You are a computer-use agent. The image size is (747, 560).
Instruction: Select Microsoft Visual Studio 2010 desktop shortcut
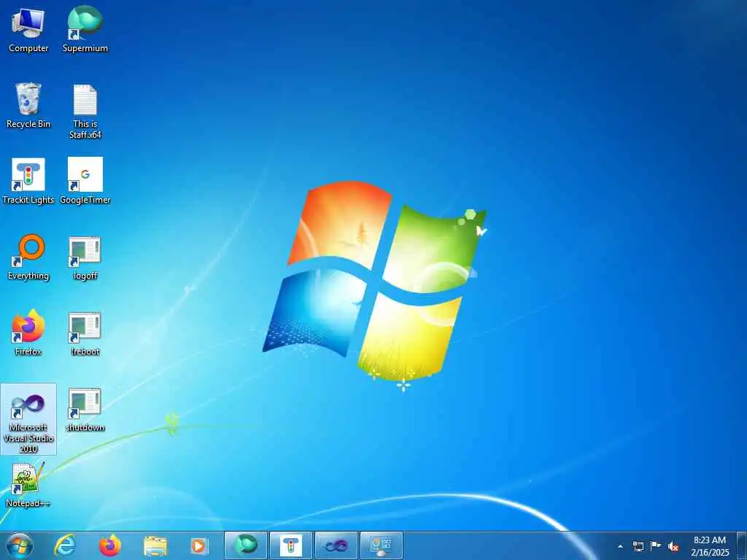point(28,419)
